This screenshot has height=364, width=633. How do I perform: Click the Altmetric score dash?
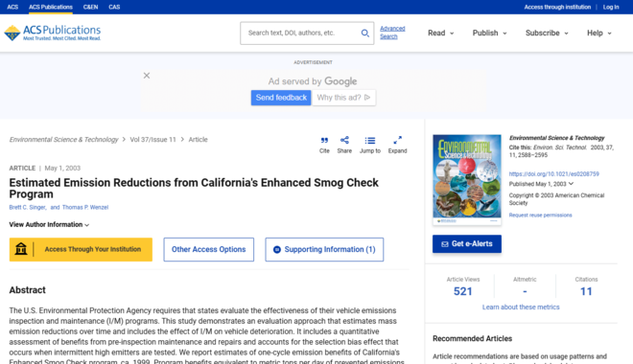(x=525, y=291)
